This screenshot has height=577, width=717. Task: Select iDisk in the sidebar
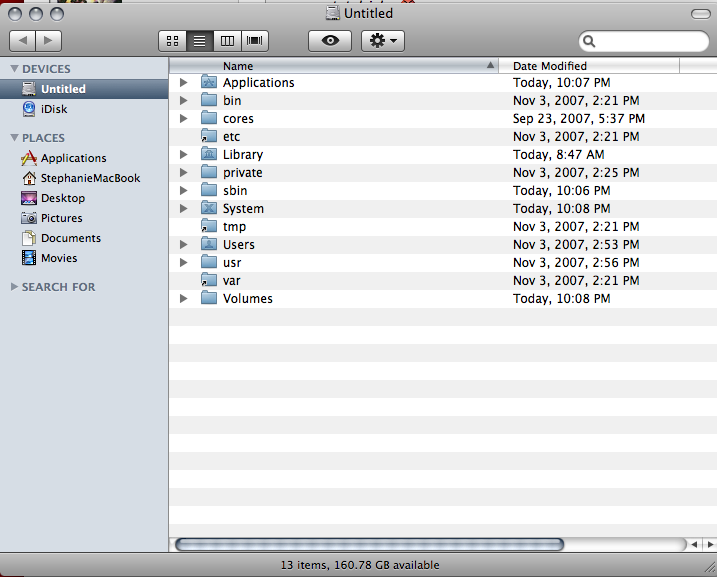pos(84,109)
